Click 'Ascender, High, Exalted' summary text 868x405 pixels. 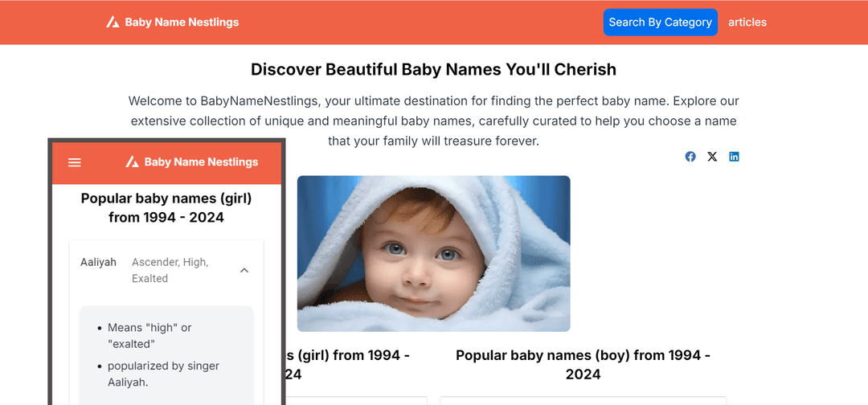tap(170, 270)
